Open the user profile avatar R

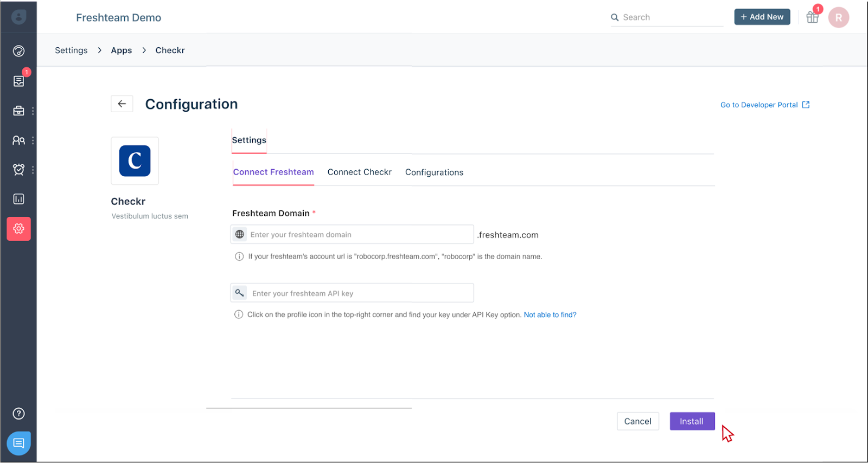[839, 17]
